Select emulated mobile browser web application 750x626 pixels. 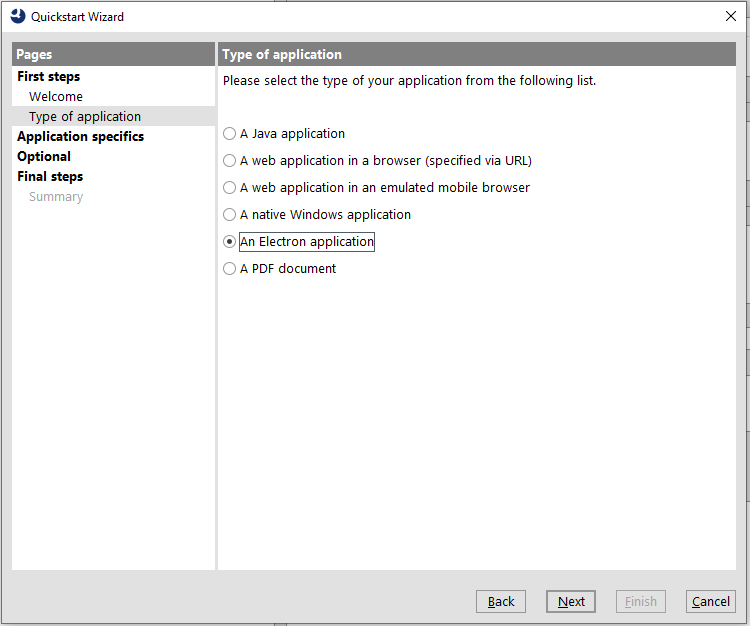click(x=230, y=187)
